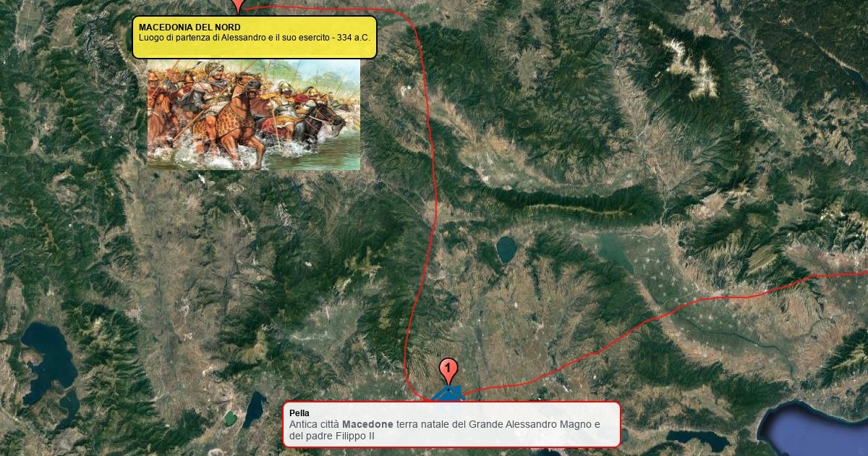Click 'Grande Alessandro Magno' in Pella description

pos(532,424)
